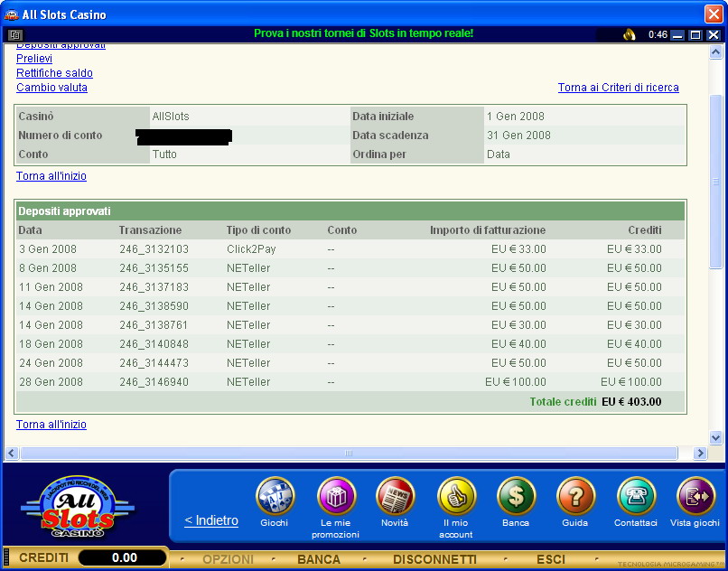Open the Vista giochi icon
The height and width of the screenshot is (571, 728).
tap(695, 496)
